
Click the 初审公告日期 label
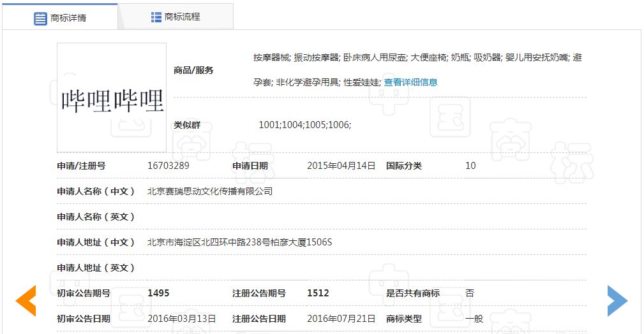[84, 319]
